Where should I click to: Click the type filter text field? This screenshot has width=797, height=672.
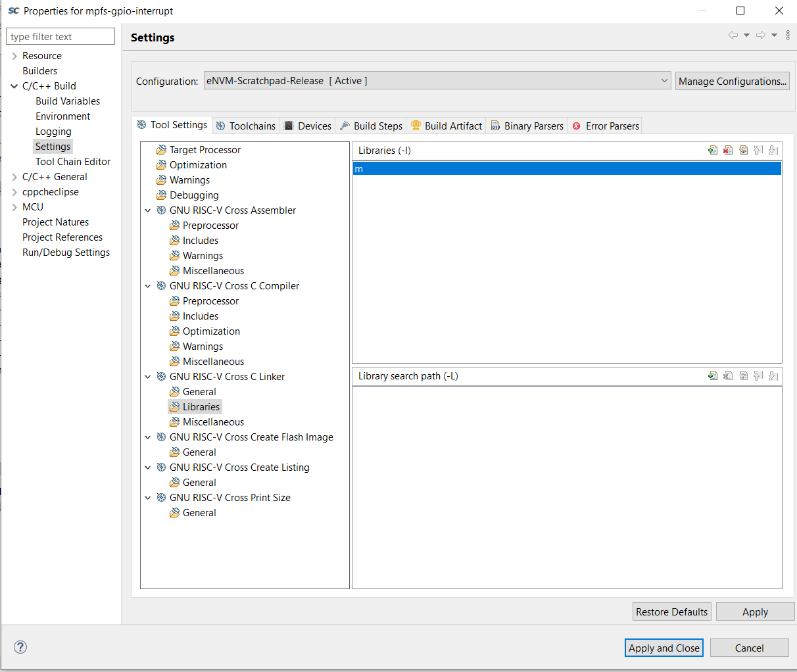60,37
